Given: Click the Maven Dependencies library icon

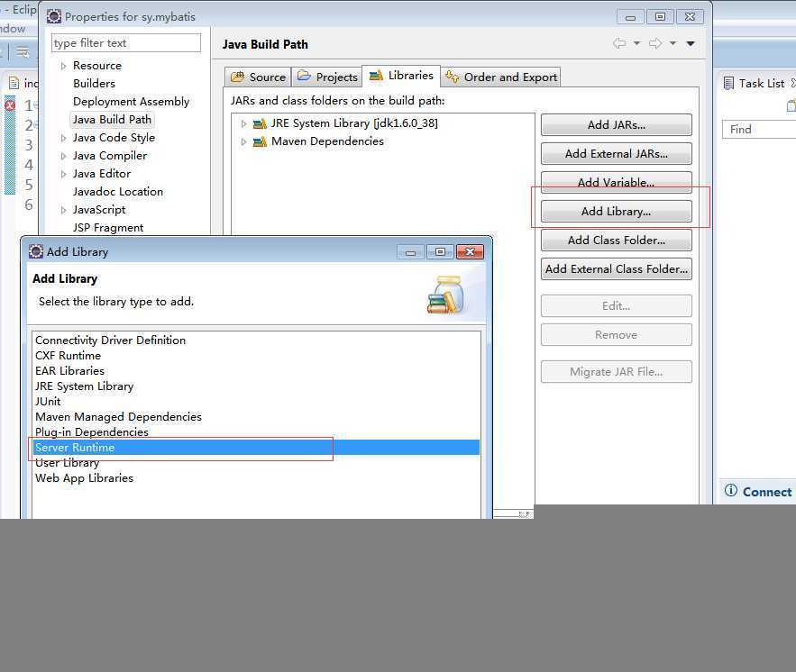Looking at the screenshot, I should click(260, 142).
